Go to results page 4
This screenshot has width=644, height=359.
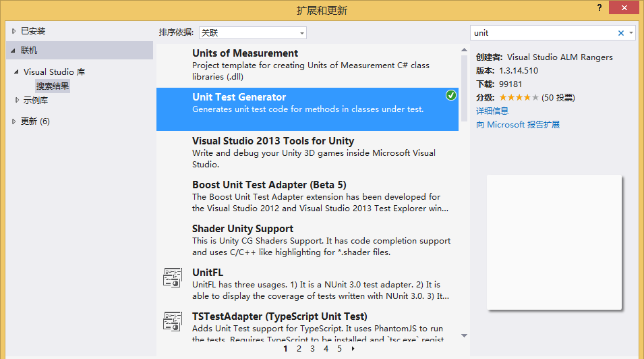326,349
